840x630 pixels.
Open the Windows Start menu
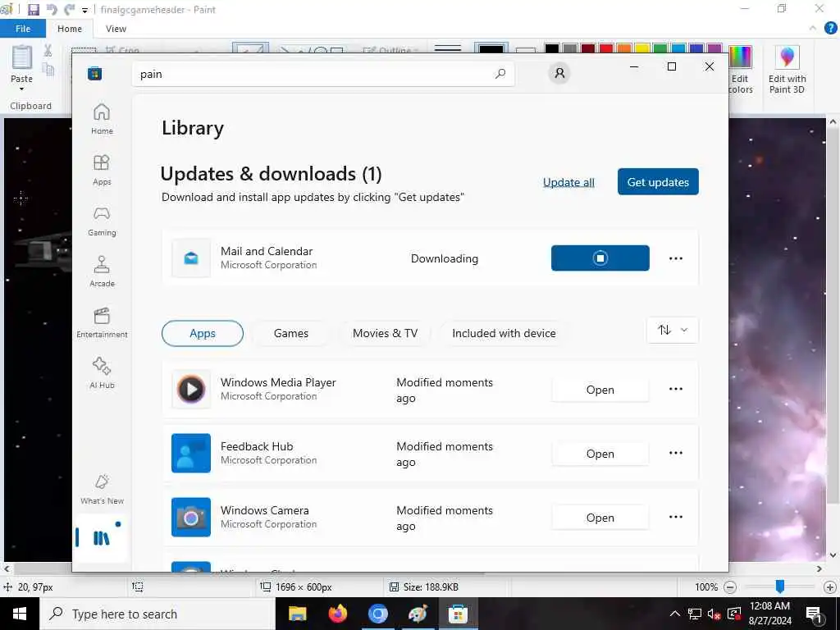coord(20,614)
